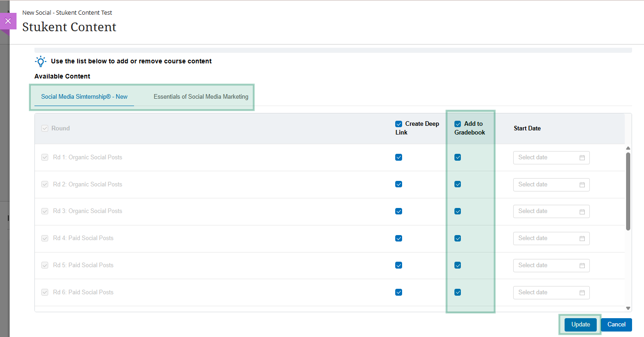
Task: Close the Stukent Content panel with X
Action: tap(8, 21)
